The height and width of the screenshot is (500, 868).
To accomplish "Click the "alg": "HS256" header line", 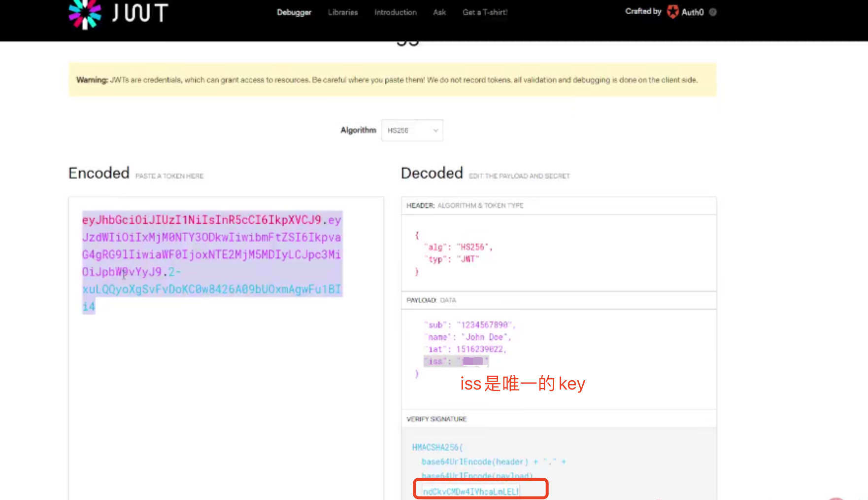I will (458, 247).
